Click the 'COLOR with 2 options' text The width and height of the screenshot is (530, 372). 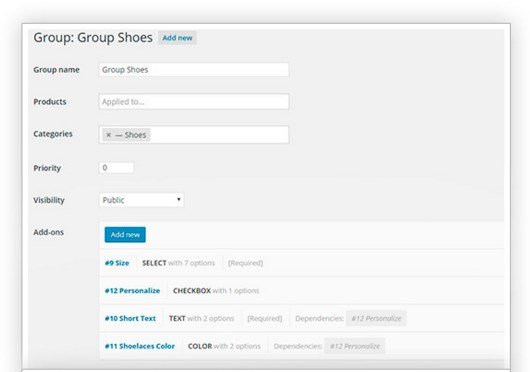(x=224, y=346)
